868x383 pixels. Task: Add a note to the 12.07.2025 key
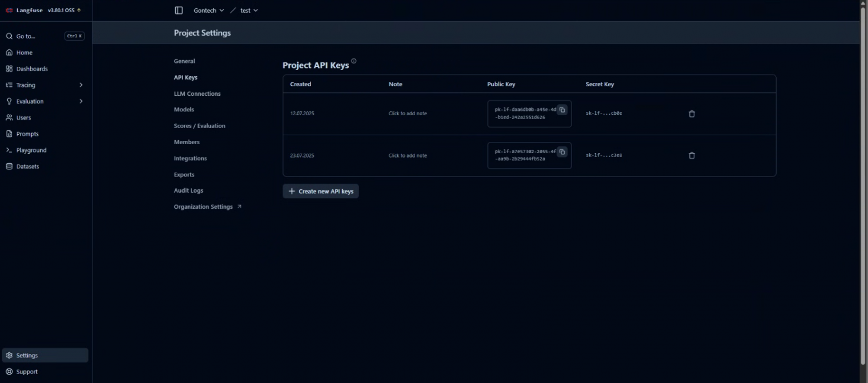[408, 114]
